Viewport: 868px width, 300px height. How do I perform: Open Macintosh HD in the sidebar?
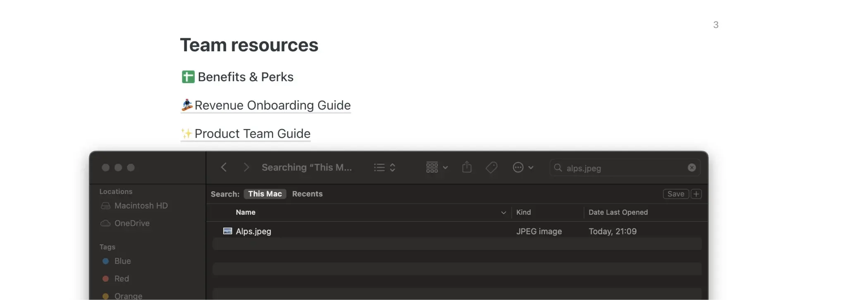(141, 206)
